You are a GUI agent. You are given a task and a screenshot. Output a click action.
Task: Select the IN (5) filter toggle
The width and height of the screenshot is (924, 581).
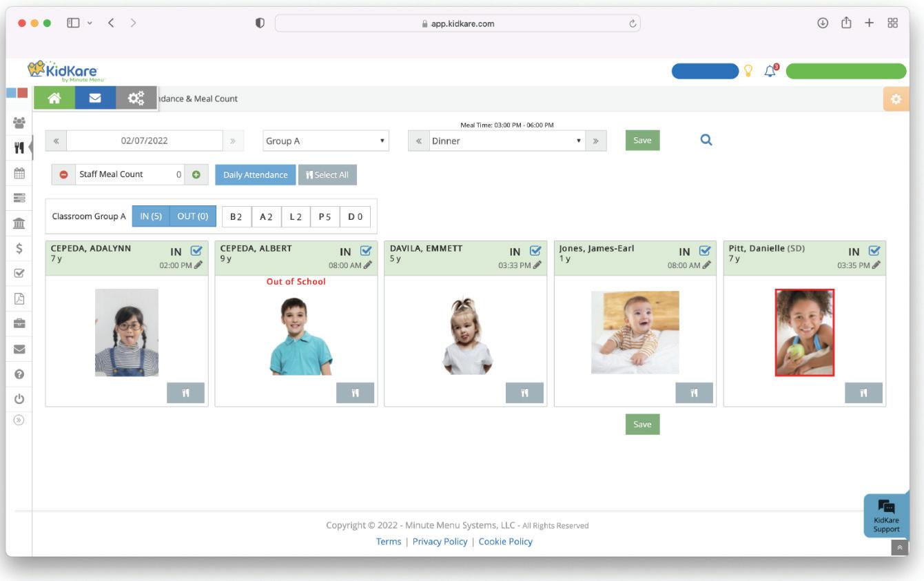[x=150, y=216]
